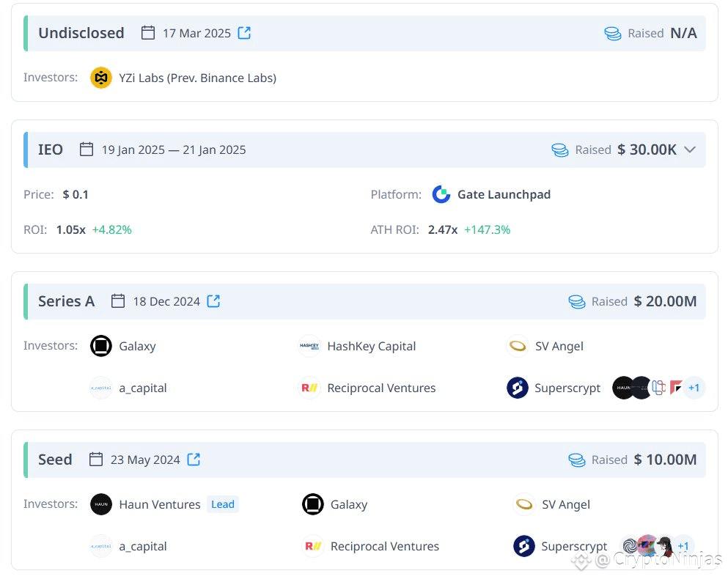This screenshot has height=579, width=728.
Task: Open YZi Labs (Prev. Binance Labs) investor
Action: coord(197,78)
